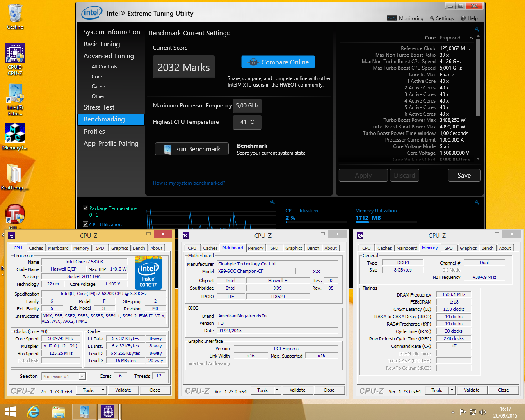Click Close button in Memory CPU-Z window

click(503, 390)
